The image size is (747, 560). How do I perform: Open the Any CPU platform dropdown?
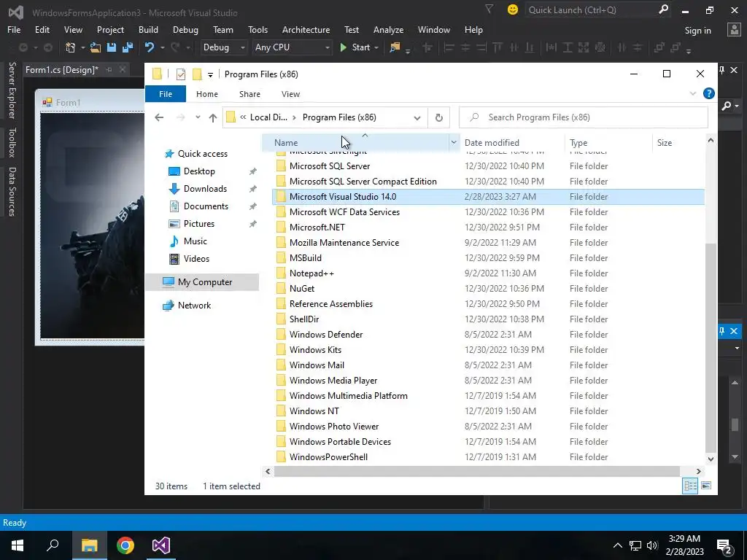point(292,47)
